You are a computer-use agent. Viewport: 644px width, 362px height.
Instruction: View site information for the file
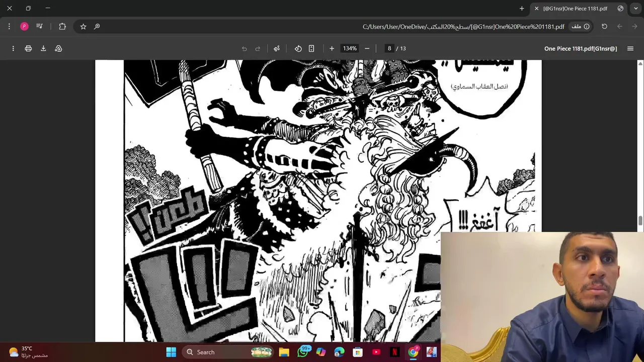(x=580, y=26)
